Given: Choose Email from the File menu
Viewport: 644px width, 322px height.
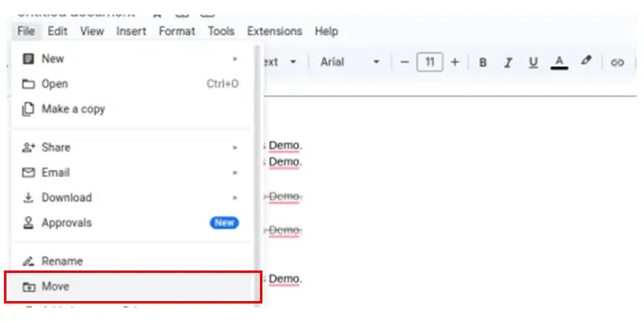Looking at the screenshot, I should click(x=131, y=172).
